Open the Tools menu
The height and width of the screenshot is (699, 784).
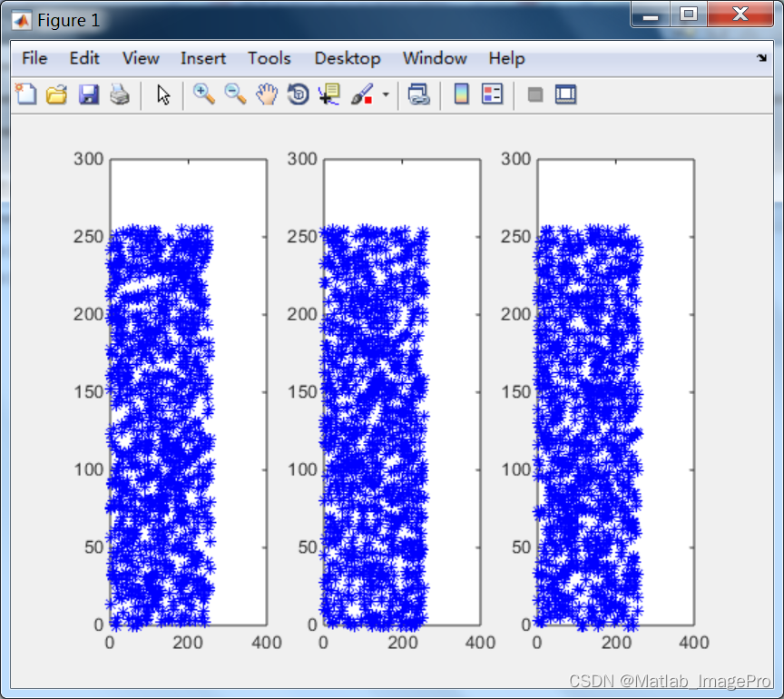tap(269, 58)
